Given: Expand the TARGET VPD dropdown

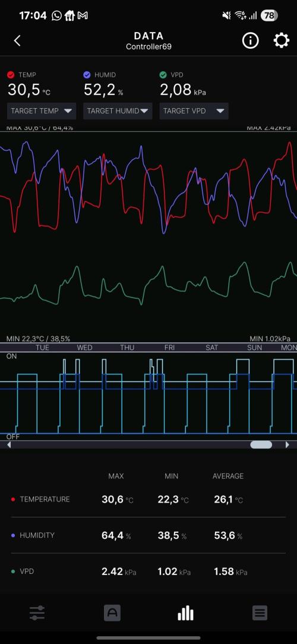Looking at the screenshot, I should pyautogui.click(x=194, y=111).
